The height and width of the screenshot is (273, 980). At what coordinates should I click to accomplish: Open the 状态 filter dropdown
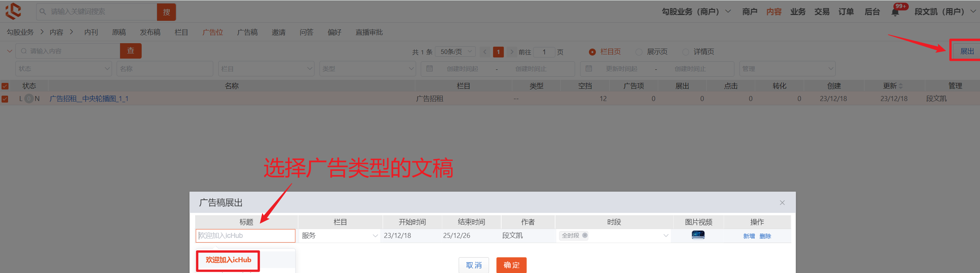click(64, 69)
